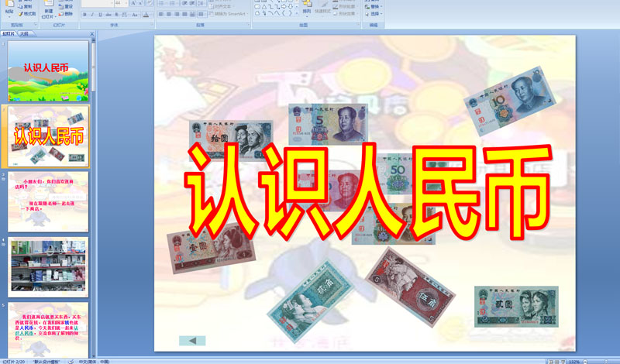
Task: Click the Replace (替换) button
Action: (374, 6)
